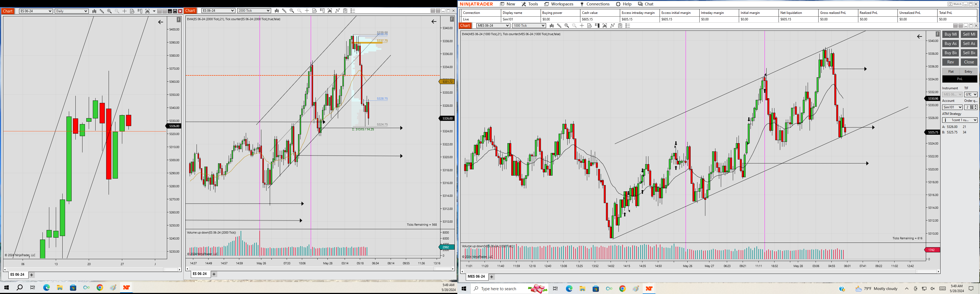This screenshot has height=294, width=980.
Task: Open bar type icon in MES 1000 Tick chart
Action: point(552,26)
